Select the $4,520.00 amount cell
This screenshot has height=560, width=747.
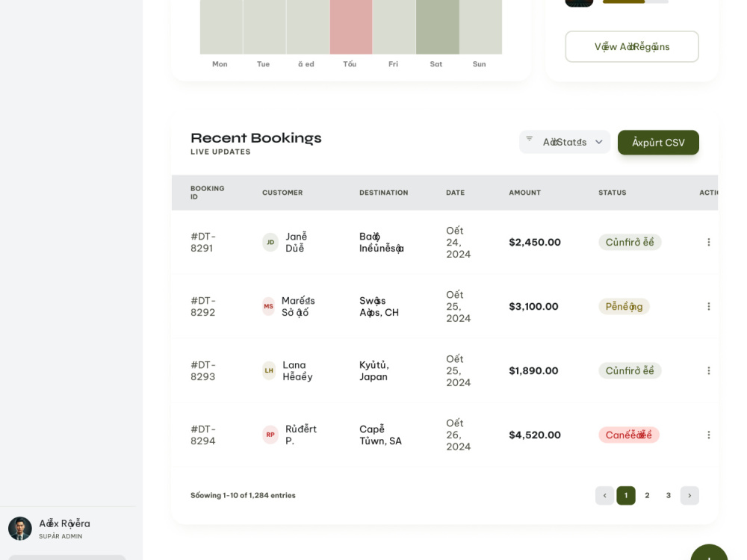(x=535, y=435)
